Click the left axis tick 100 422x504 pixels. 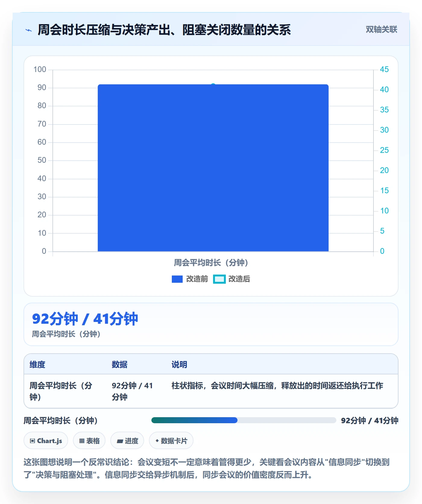pyautogui.click(x=40, y=70)
